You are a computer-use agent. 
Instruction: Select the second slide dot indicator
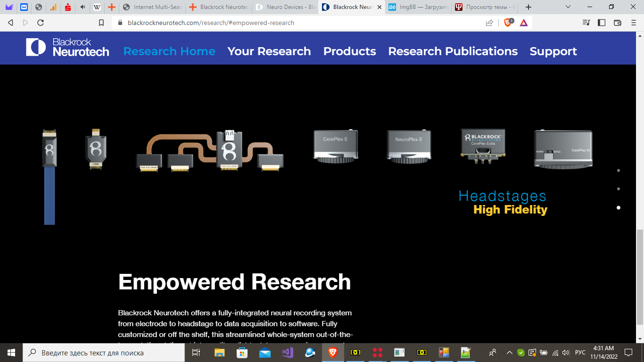point(619,189)
